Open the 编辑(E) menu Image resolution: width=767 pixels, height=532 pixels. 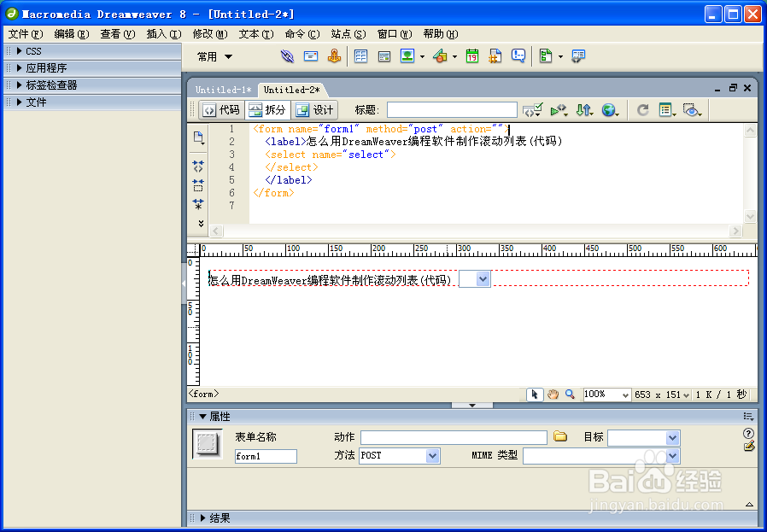[x=72, y=34]
